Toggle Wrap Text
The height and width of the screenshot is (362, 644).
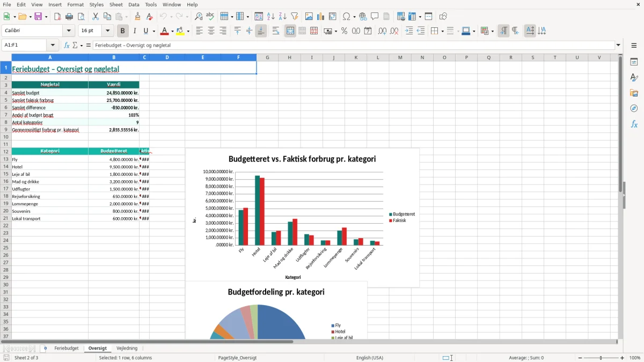(276, 31)
